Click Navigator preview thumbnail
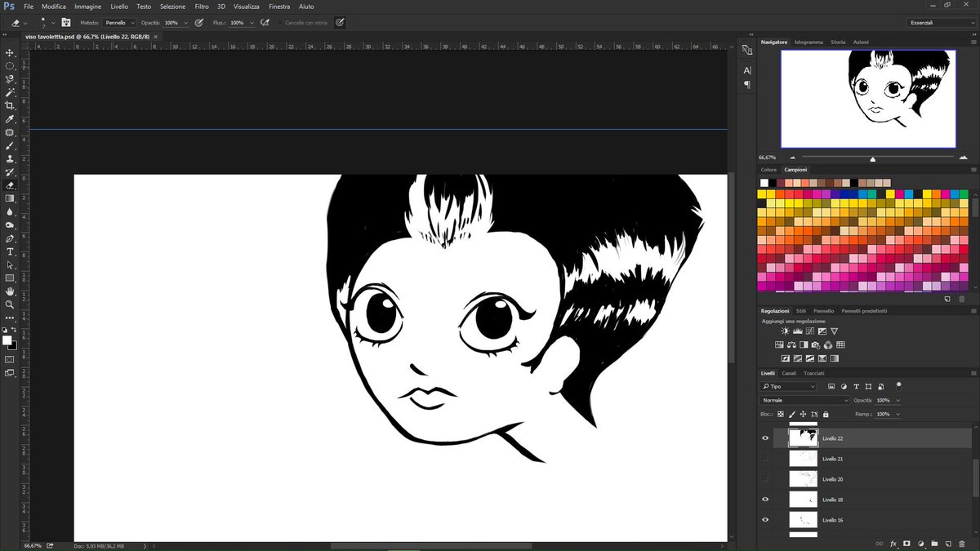Viewport: 980px width, 551px height. (x=868, y=99)
